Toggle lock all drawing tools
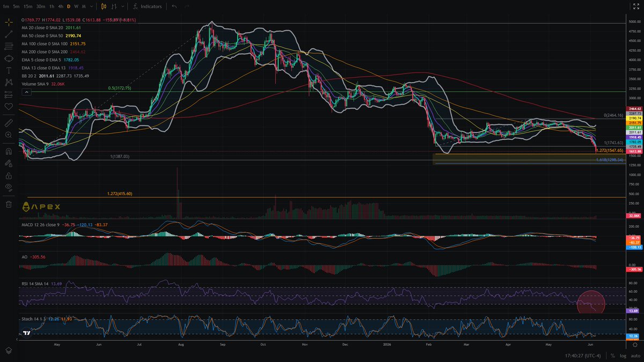 coord(8,175)
